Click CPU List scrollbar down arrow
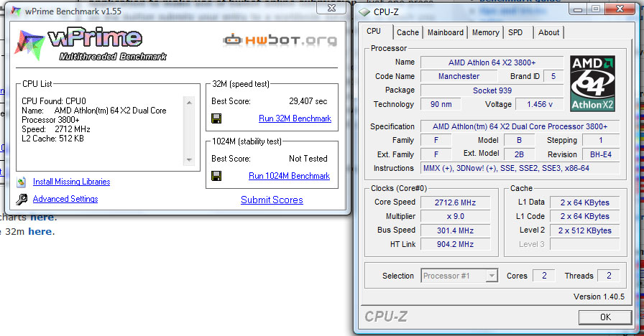The width and height of the screenshot is (644, 336). tap(189, 160)
